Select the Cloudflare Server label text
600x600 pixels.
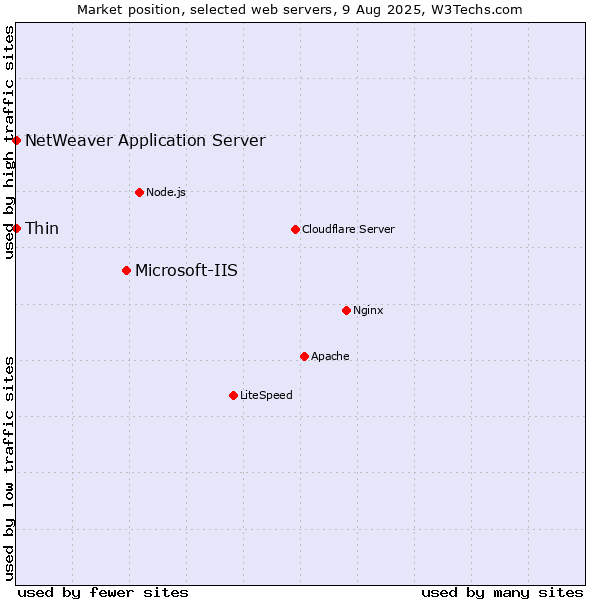click(348, 229)
